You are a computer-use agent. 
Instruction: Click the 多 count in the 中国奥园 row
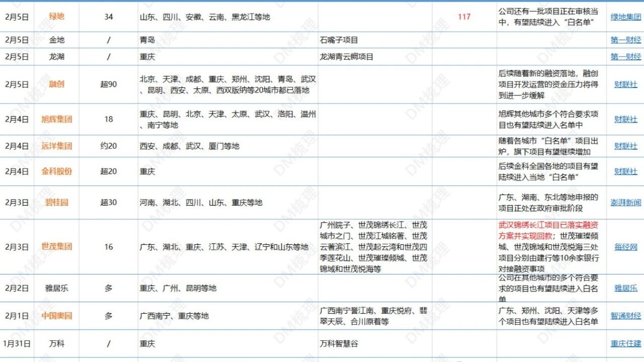[109, 316]
